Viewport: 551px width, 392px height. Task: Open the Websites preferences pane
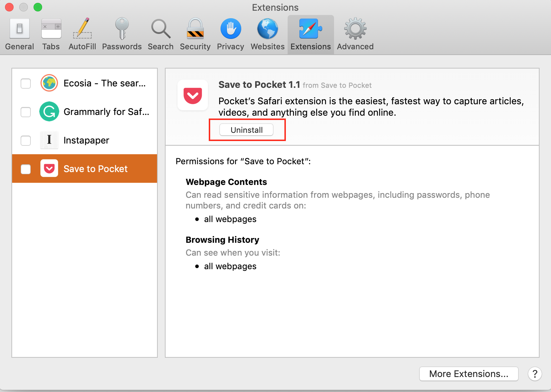[x=268, y=35]
